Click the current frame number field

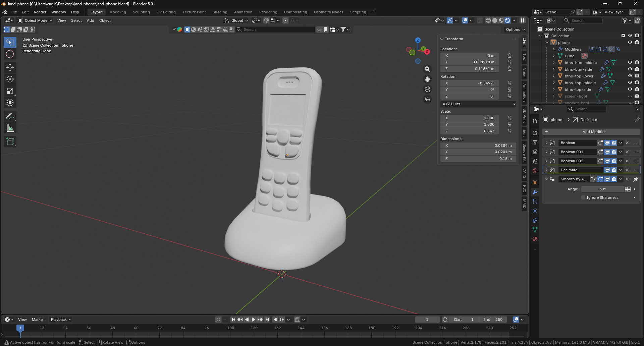coord(427,320)
